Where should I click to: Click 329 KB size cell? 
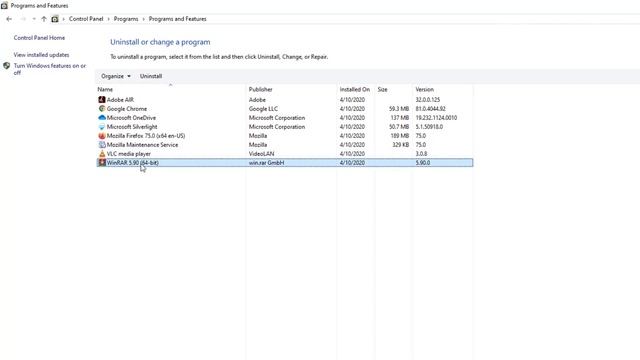[x=400, y=144]
